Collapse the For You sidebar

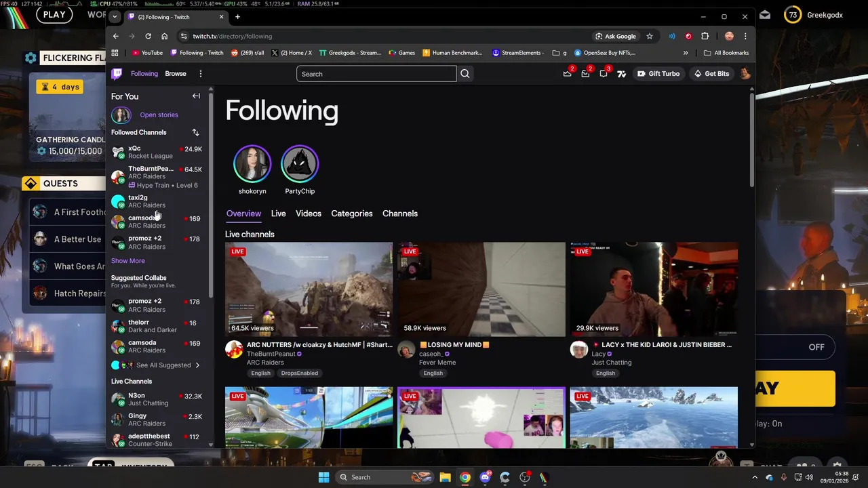[x=196, y=96]
